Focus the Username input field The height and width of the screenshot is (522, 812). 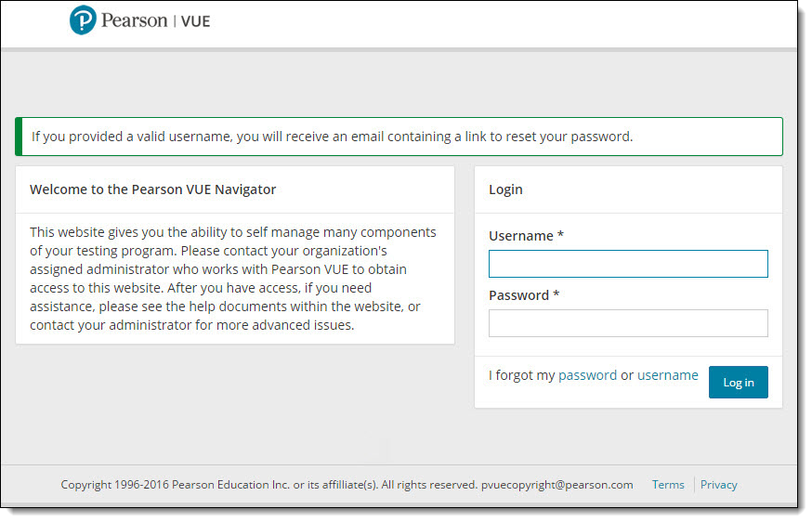click(x=628, y=264)
